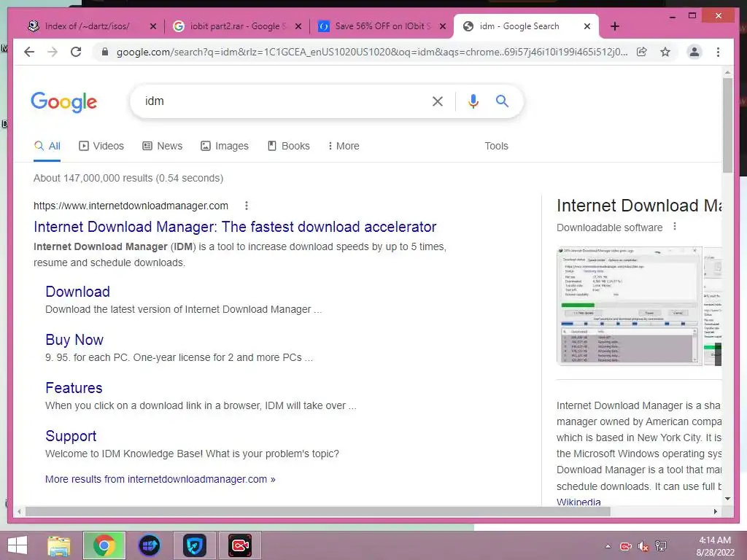Reload the Google search page

pyautogui.click(x=76, y=52)
